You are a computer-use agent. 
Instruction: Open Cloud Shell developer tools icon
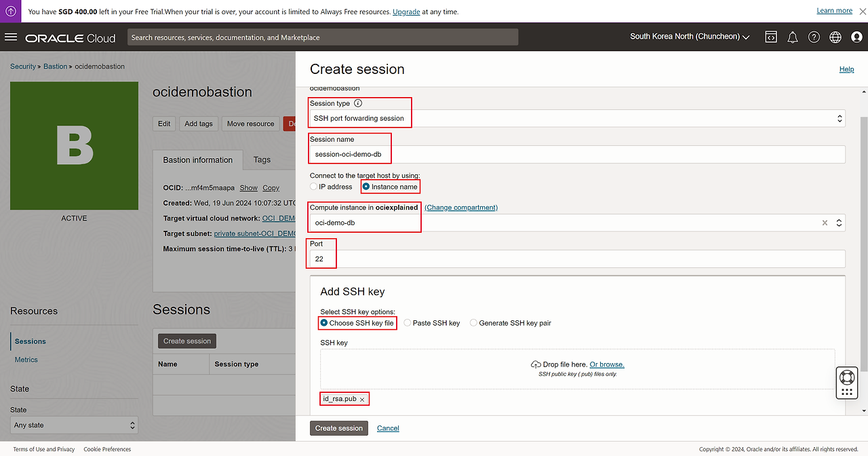pos(771,37)
